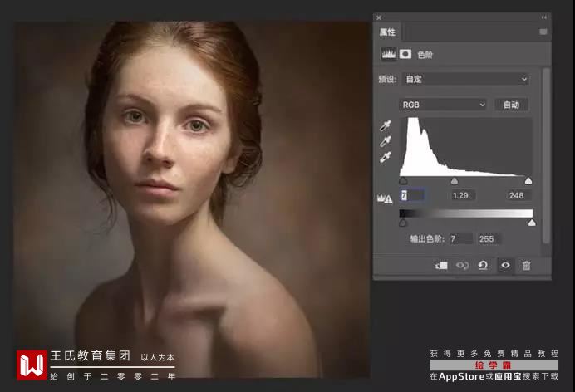Pick the white point eyedropper
575x392 pixels.
(x=385, y=157)
